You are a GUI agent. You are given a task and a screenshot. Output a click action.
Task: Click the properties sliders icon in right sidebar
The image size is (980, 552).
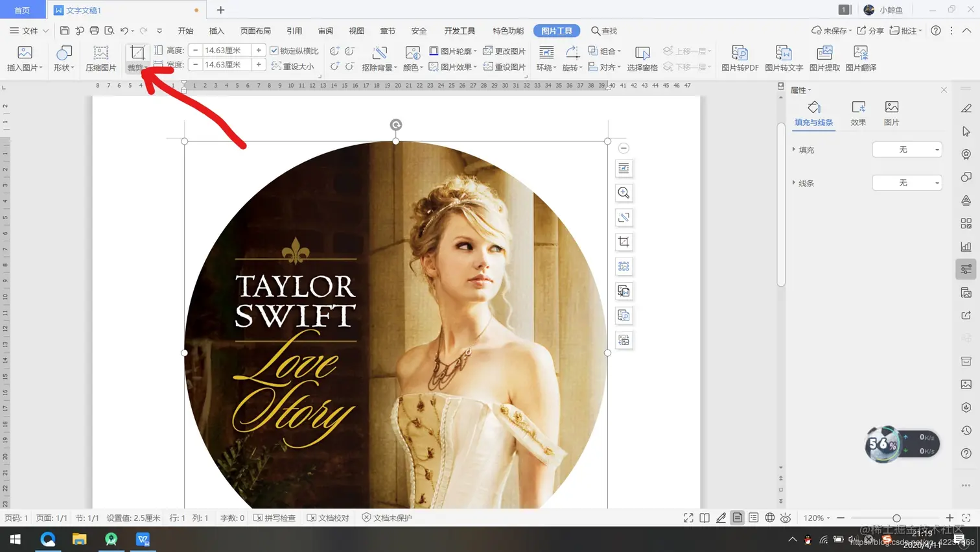point(966,269)
